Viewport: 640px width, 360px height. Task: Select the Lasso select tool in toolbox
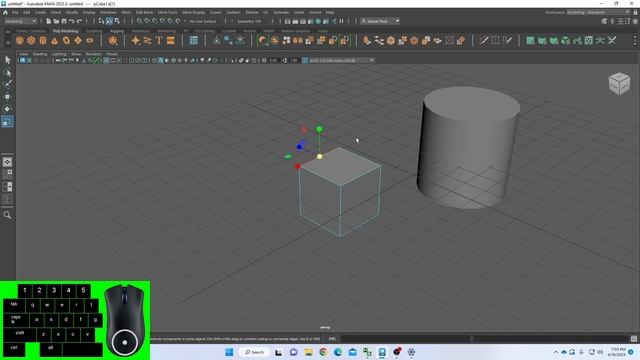(7, 73)
